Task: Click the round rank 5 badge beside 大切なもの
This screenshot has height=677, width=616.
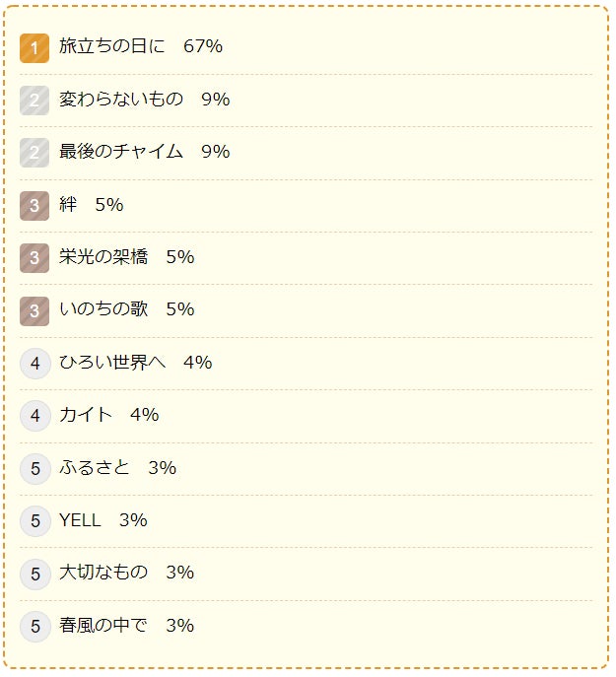Action: 35,575
